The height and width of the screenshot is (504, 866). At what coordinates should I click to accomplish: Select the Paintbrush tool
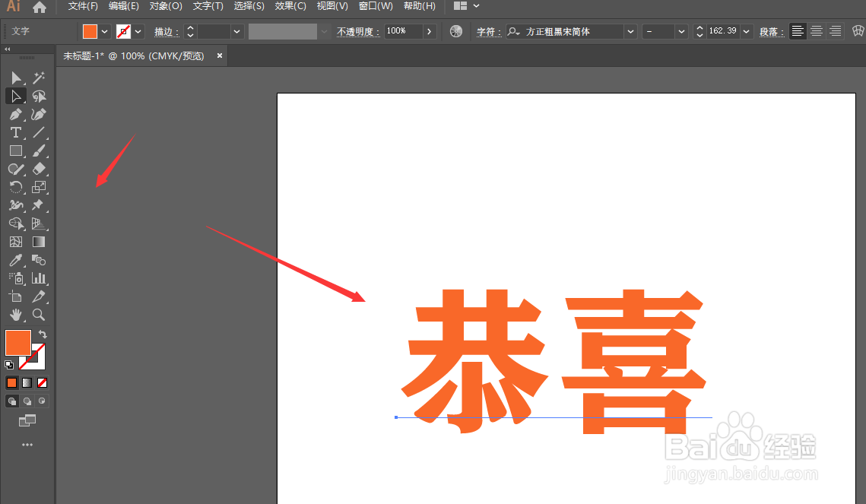(x=39, y=151)
